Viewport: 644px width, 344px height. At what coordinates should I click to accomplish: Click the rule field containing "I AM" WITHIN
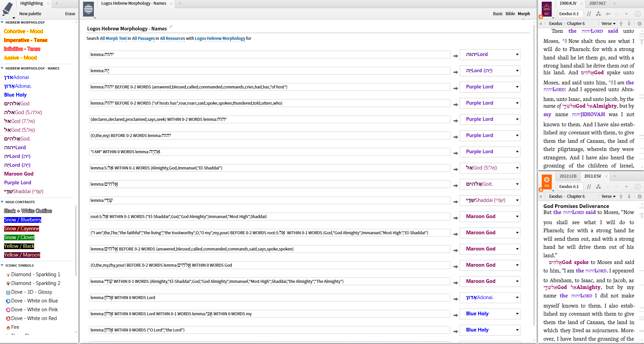pos(269,152)
